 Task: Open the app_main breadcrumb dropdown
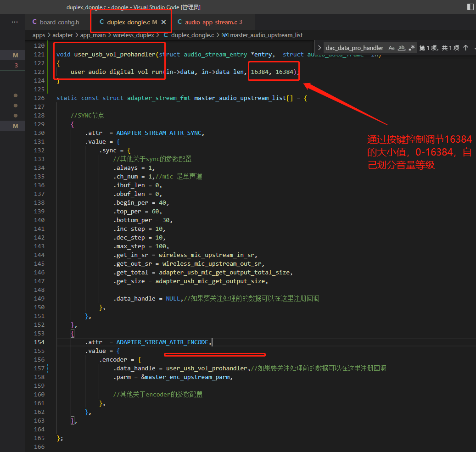click(93, 35)
